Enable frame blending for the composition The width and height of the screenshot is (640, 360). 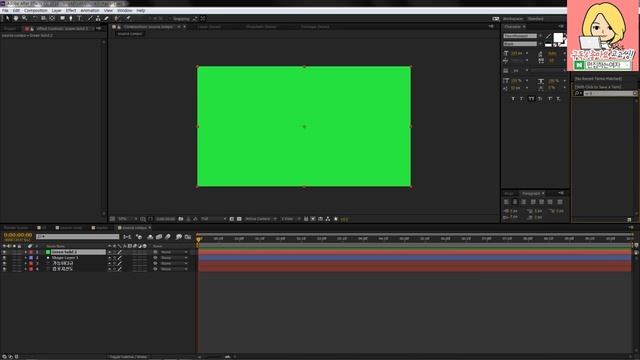(159, 237)
